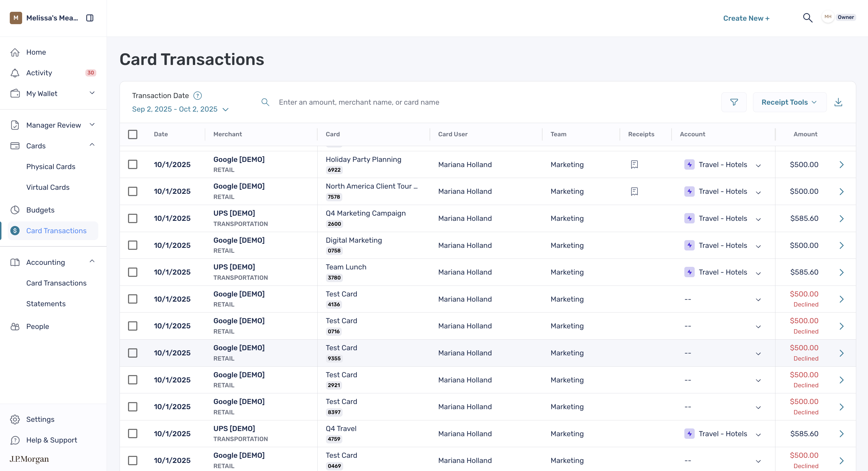Open the People page
This screenshot has height=471, width=868.
38,326
